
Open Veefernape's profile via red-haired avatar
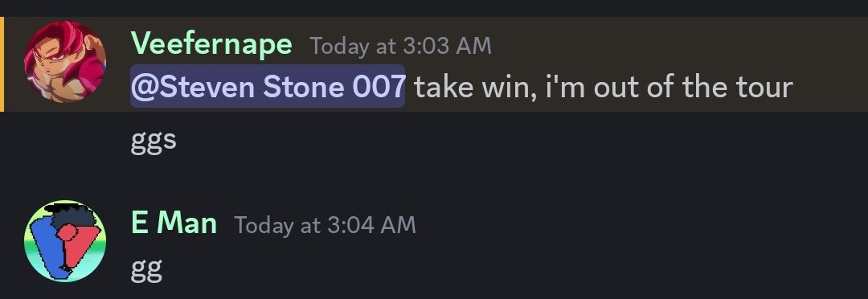tap(65, 62)
